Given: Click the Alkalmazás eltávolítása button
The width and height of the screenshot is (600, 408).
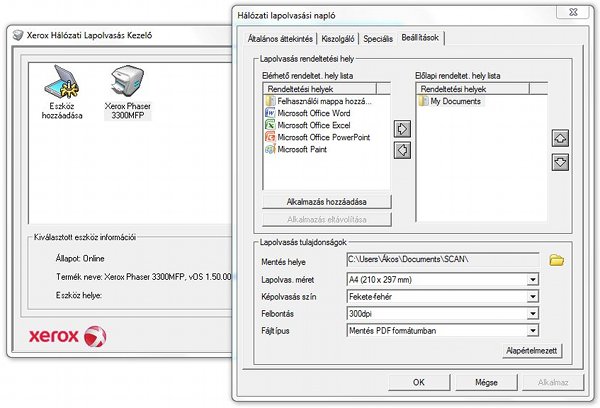Looking at the screenshot, I should tap(327, 219).
